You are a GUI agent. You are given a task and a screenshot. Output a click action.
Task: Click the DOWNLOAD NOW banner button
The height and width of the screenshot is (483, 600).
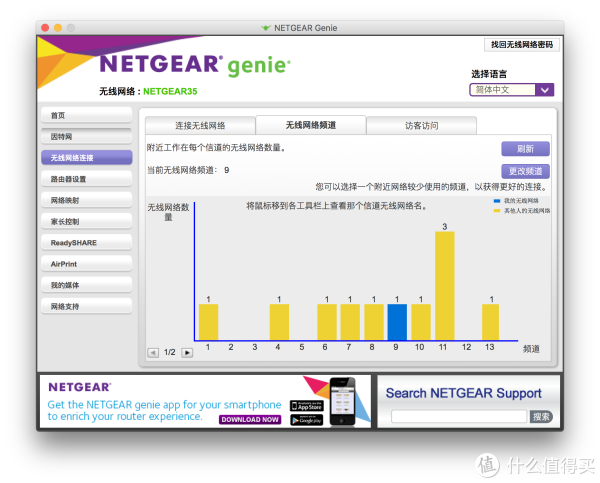click(250, 419)
